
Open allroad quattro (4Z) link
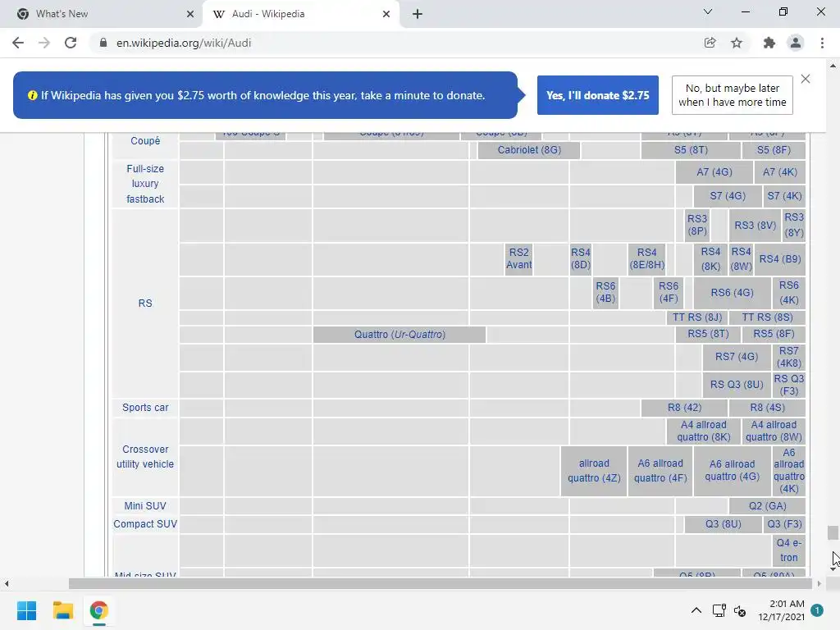tap(594, 471)
